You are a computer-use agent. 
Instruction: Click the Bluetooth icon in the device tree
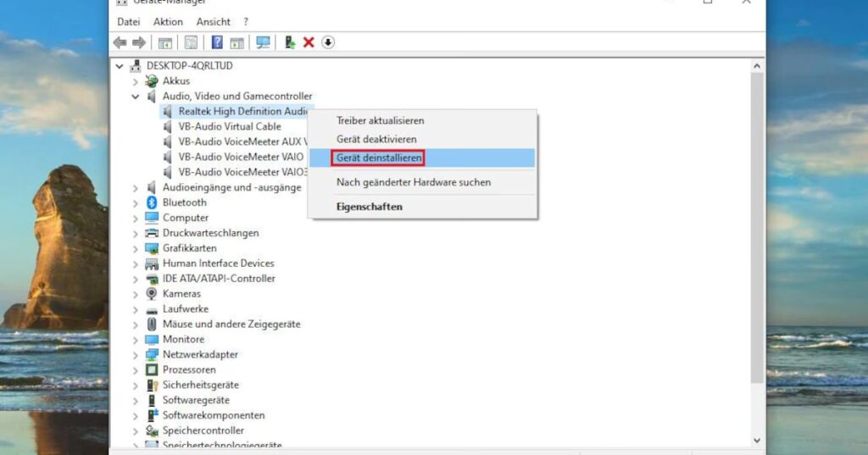tap(152, 203)
